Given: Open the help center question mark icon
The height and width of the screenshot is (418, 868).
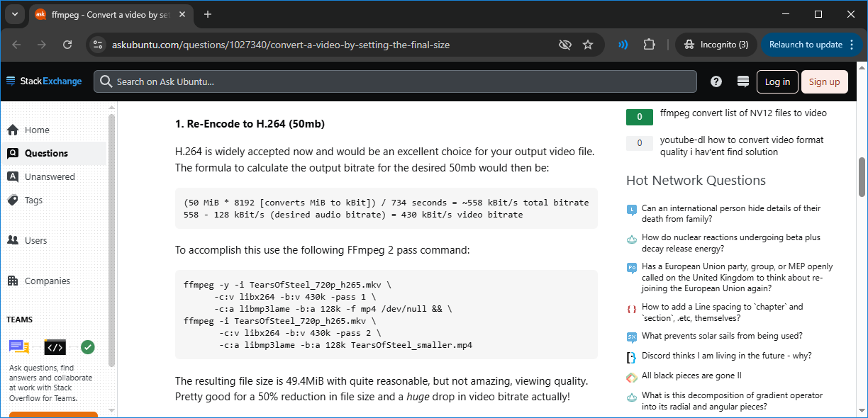Looking at the screenshot, I should [x=716, y=81].
